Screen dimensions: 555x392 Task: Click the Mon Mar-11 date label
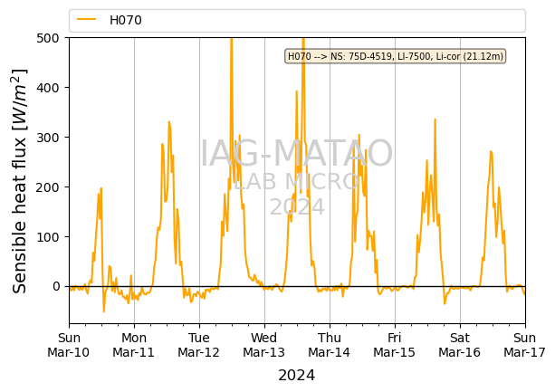(x=134, y=345)
